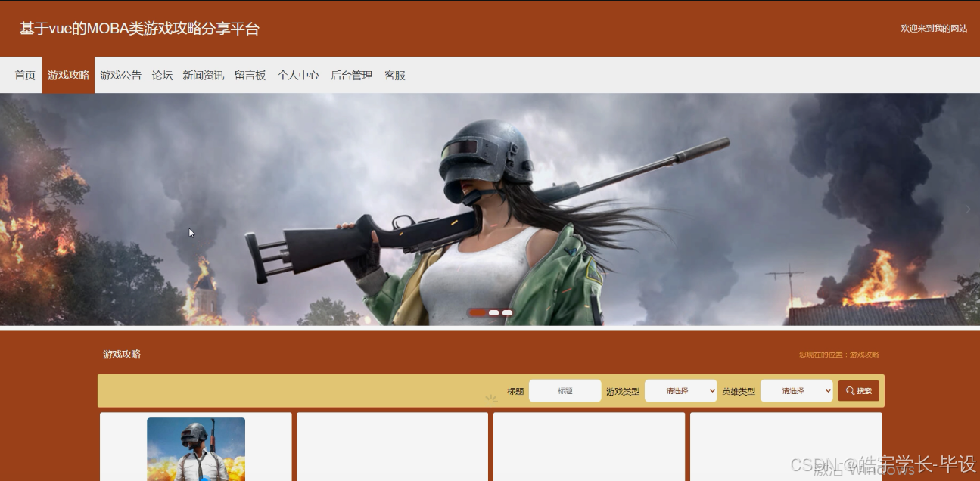The height and width of the screenshot is (481, 980).
Task: Switch to the 新闻资讯 tab
Action: pos(203,76)
